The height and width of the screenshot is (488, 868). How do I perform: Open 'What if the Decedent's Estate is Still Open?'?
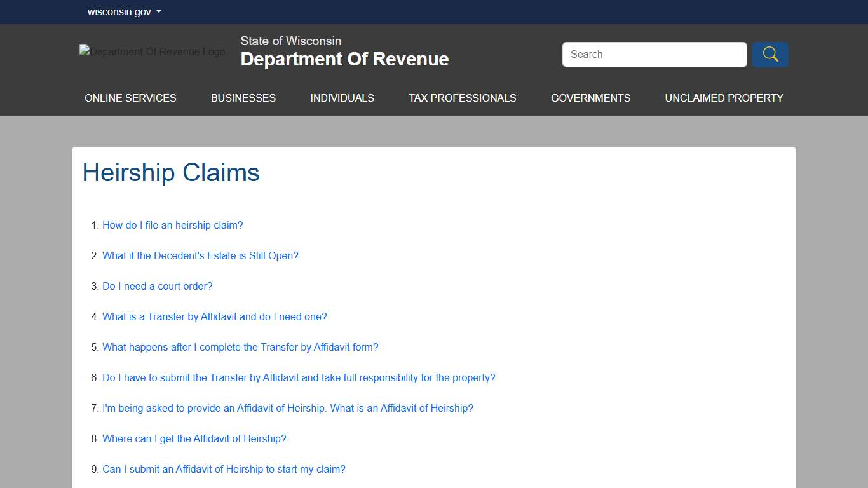pos(200,255)
